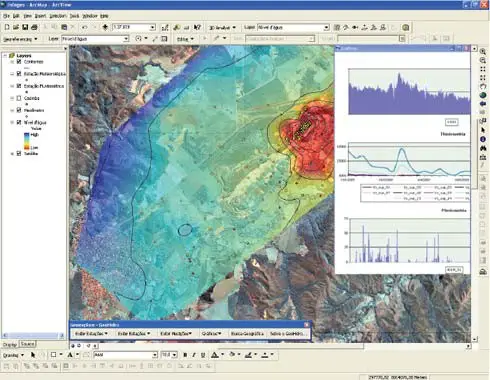Click the Find binoculars tool

point(483,148)
